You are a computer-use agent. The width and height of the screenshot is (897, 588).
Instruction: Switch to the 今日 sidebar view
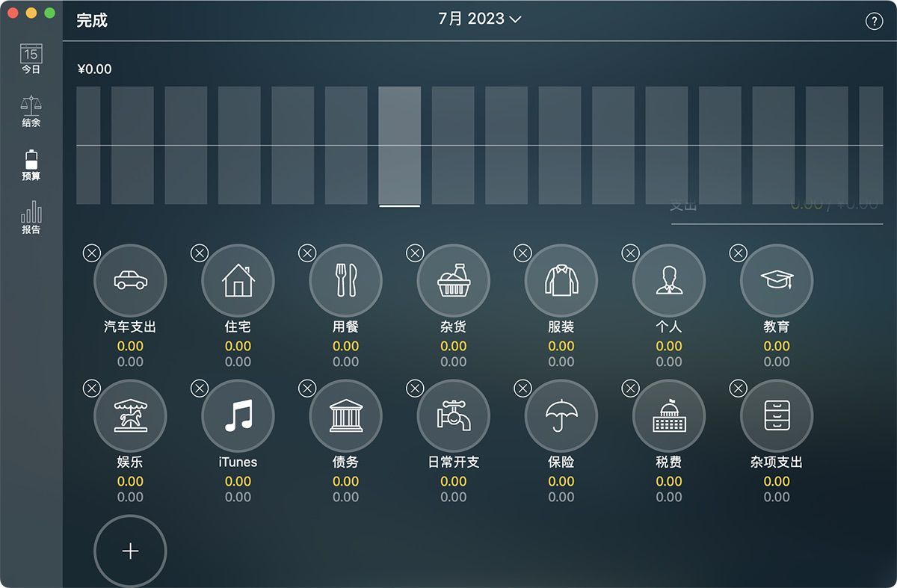(x=30, y=58)
